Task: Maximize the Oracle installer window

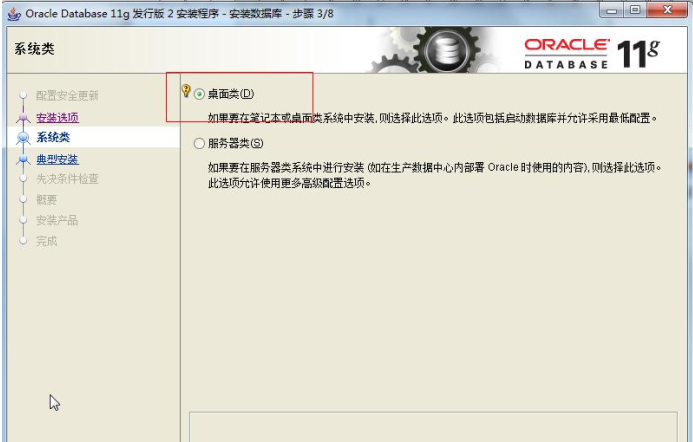Action: tap(635, 11)
